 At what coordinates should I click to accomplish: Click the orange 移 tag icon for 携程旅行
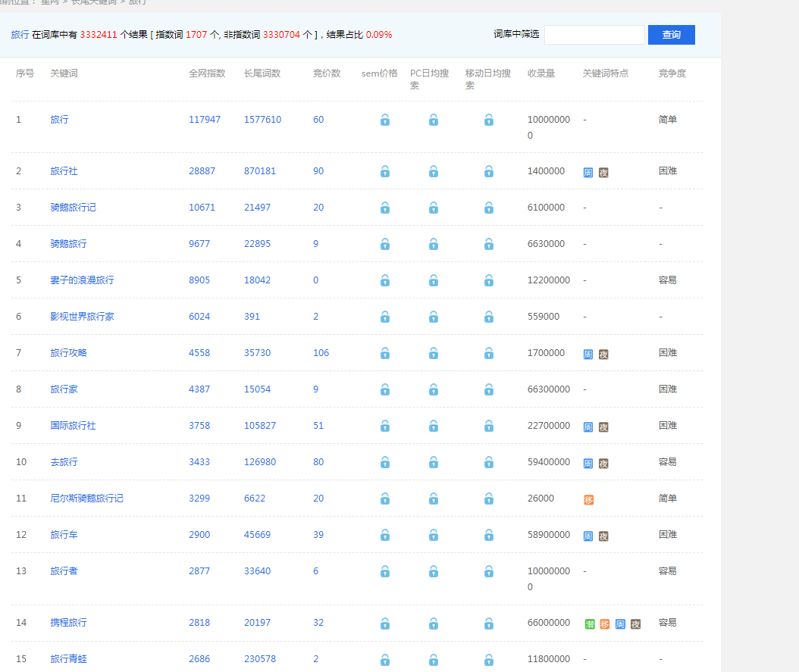(604, 624)
